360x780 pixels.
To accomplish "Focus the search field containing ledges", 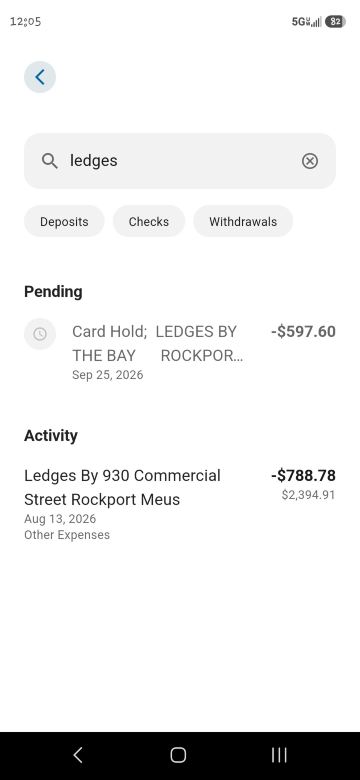I will pyautogui.click(x=180, y=161).
